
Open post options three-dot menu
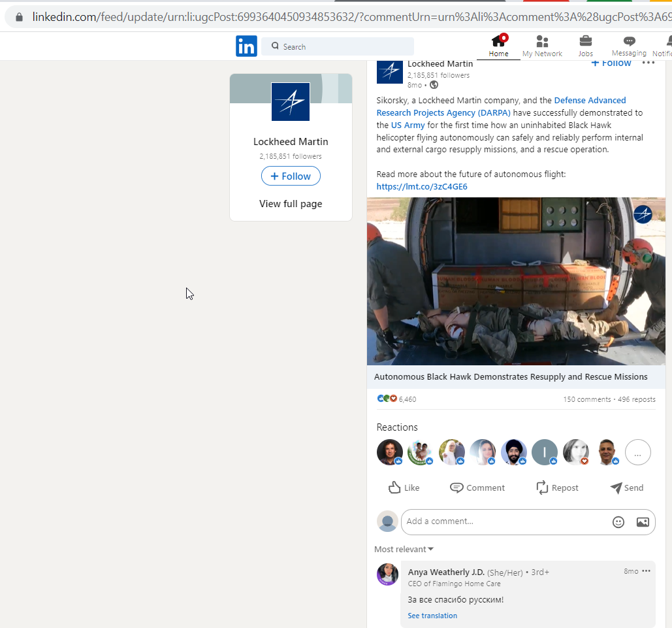coord(648,63)
